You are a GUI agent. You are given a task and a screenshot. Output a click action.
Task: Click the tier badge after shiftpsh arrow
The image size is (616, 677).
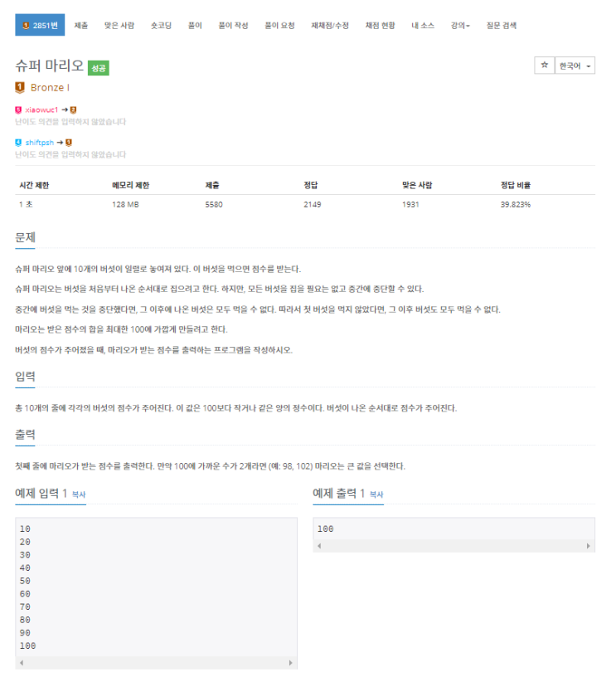pos(69,143)
